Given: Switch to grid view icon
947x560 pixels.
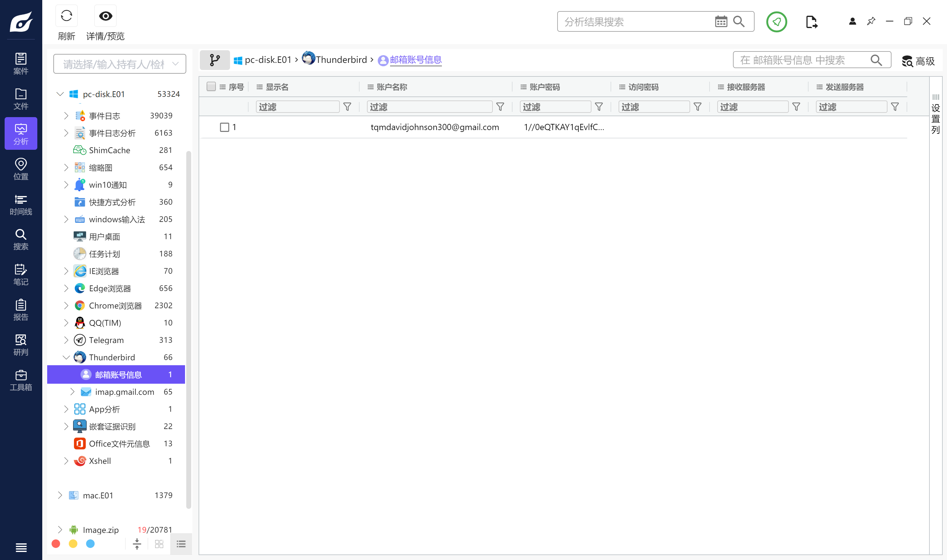Looking at the screenshot, I should click(x=159, y=544).
